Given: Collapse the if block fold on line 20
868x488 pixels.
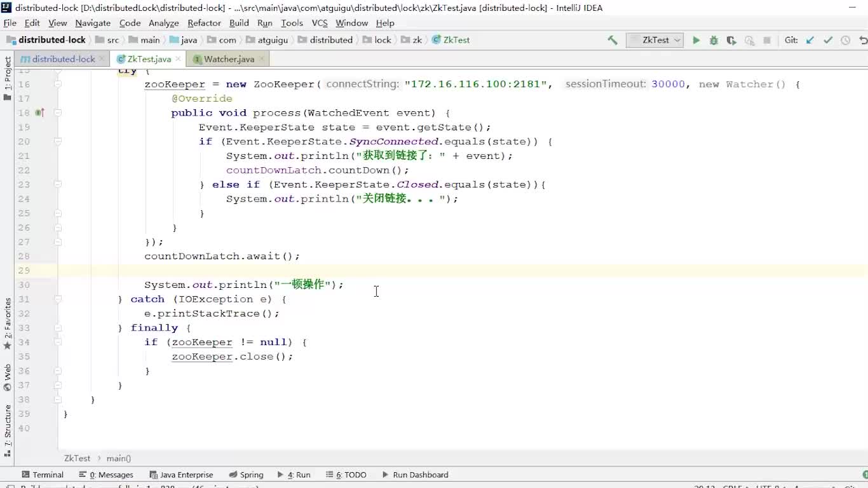Looking at the screenshot, I should tap(57, 141).
